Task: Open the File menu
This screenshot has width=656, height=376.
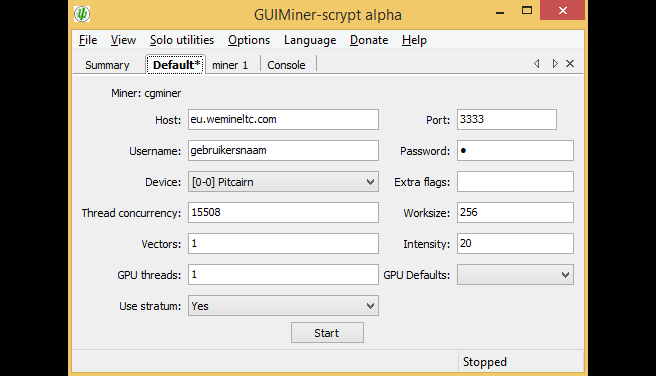Action: 88,40
